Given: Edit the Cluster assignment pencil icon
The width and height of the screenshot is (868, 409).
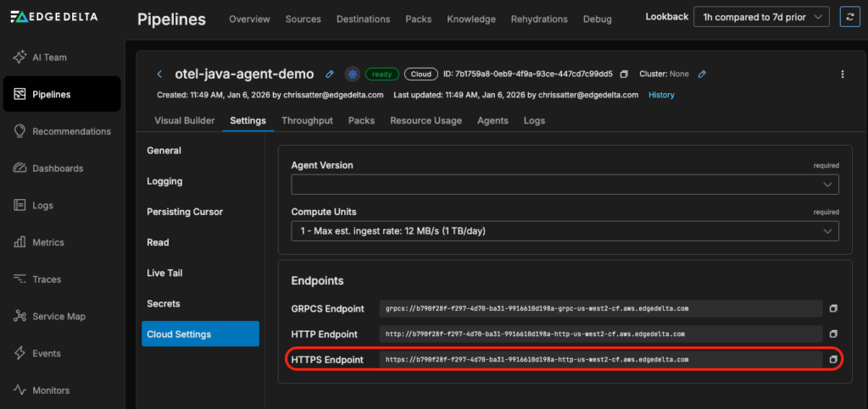Looking at the screenshot, I should 702,75.
